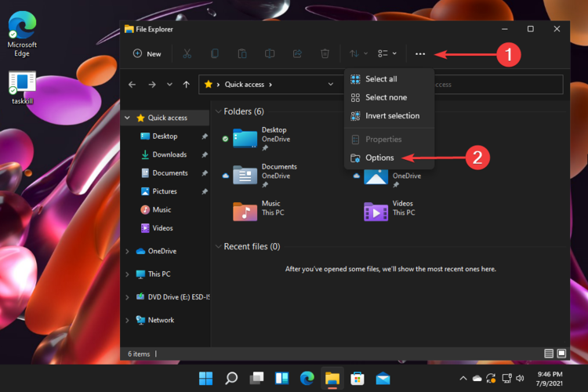
Task: Collapse the Folders (6) section
Action: [219, 112]
